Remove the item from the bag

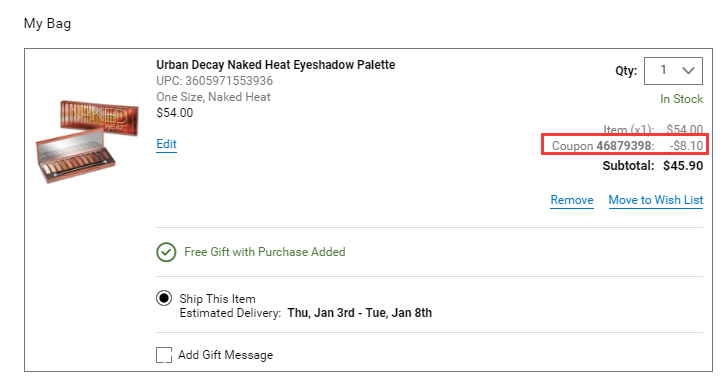(572, 200)
